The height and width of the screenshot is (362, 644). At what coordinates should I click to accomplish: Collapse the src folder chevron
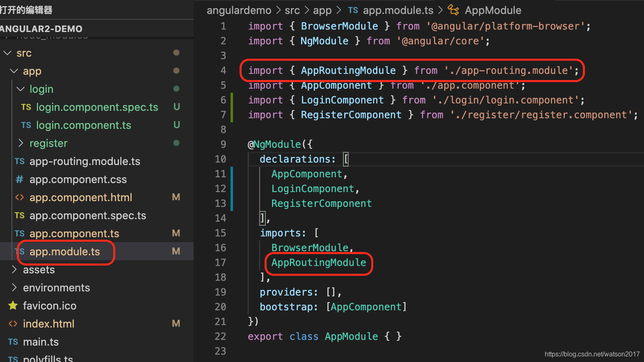pyautogui.click(x=7, y=53)
